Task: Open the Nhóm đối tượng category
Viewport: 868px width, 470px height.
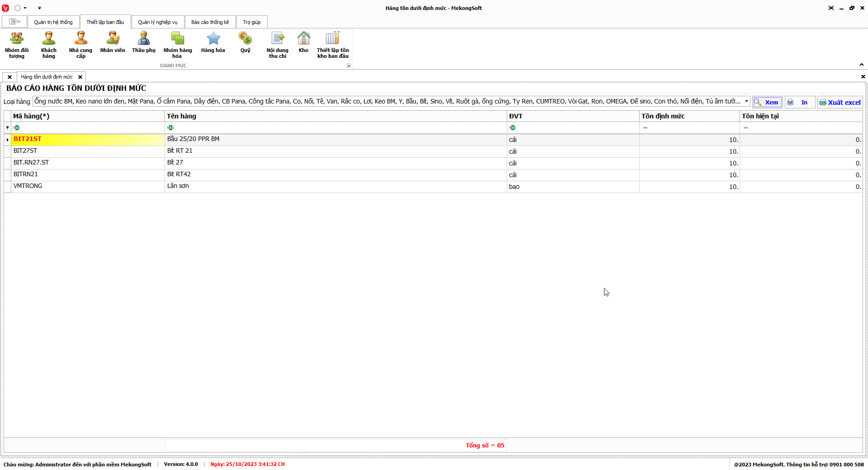Action: [x=17, y=45]
